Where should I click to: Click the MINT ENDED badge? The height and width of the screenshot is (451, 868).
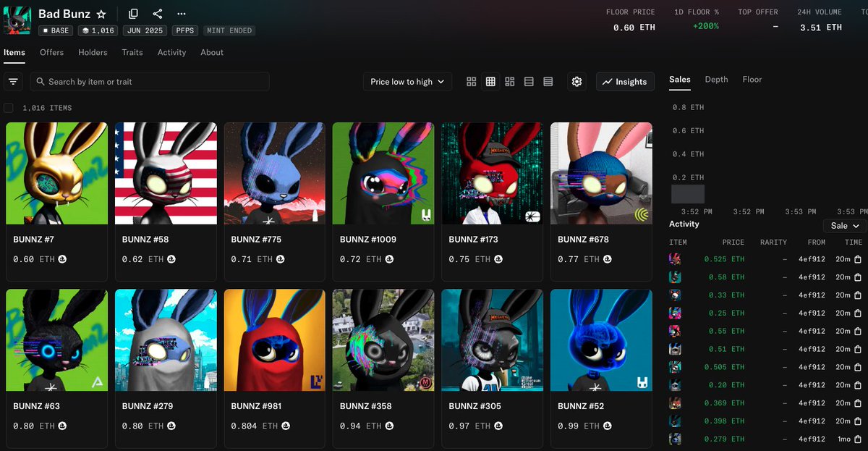229,31
